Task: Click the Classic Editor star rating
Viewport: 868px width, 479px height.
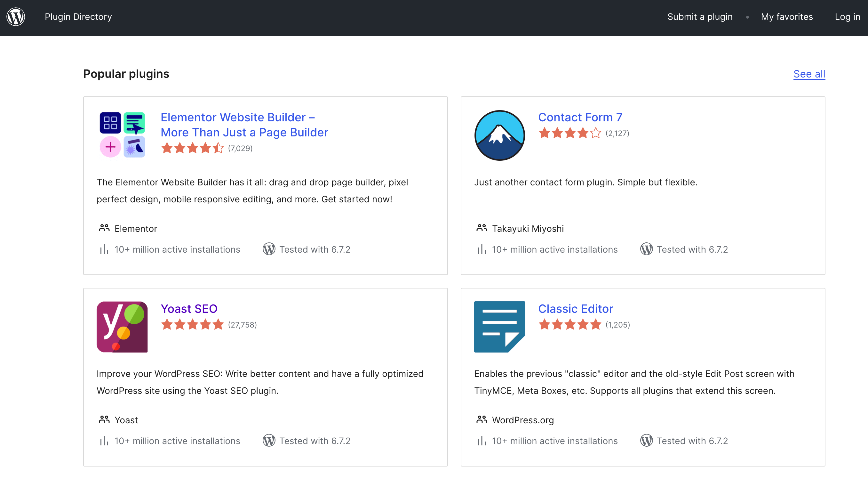Action: click(570, 324)
